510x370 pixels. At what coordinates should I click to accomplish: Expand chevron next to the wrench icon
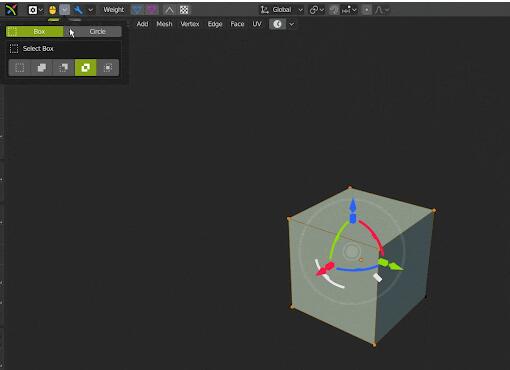click(90, 10)
